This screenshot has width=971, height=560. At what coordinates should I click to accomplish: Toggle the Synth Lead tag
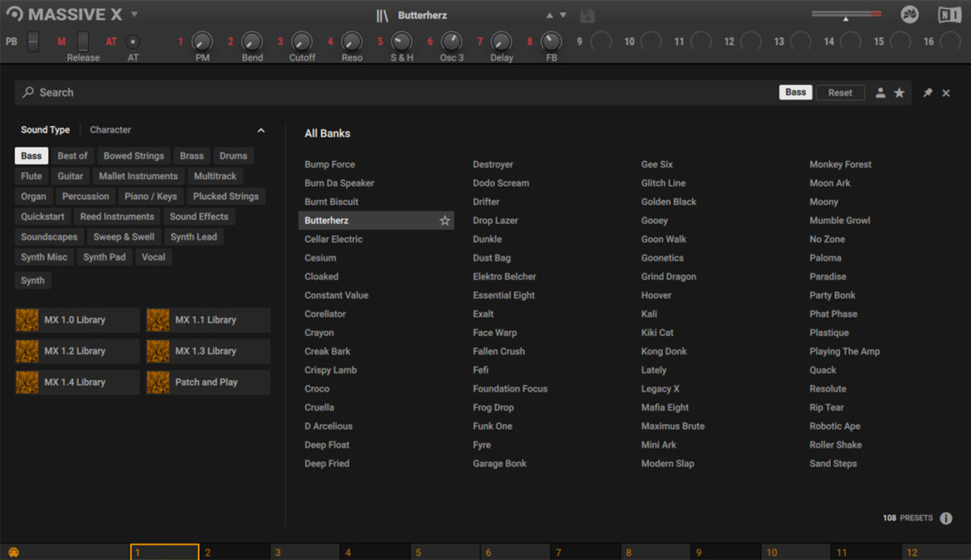coord(194,237)
